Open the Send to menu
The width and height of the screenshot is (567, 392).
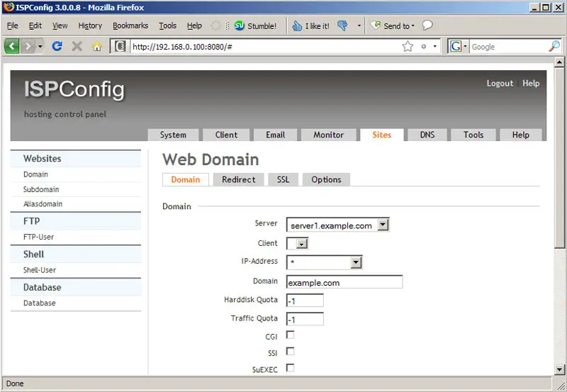(393, 26)
